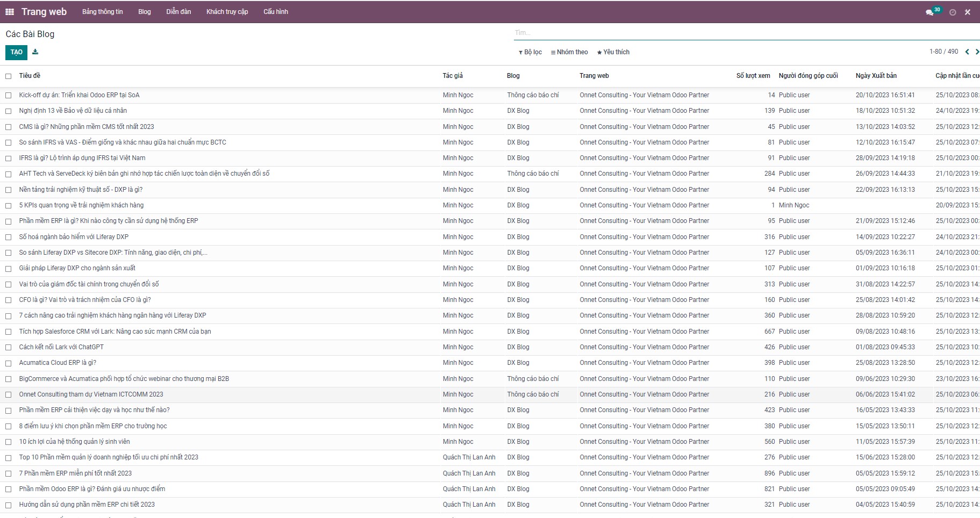Image resolution: width=980 pixels, height=518 pixels.
Task: Tick the select-all checkbox in header
Action: pos(9,76)
